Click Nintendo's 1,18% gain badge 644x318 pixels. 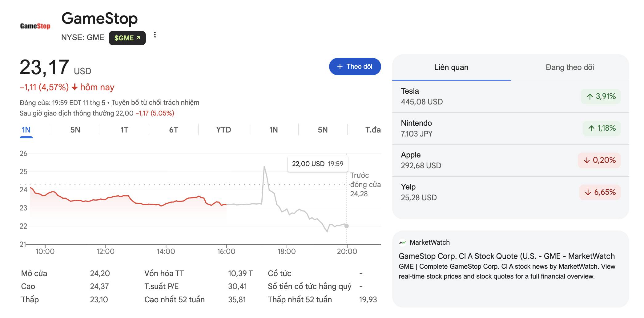(602, 128)
